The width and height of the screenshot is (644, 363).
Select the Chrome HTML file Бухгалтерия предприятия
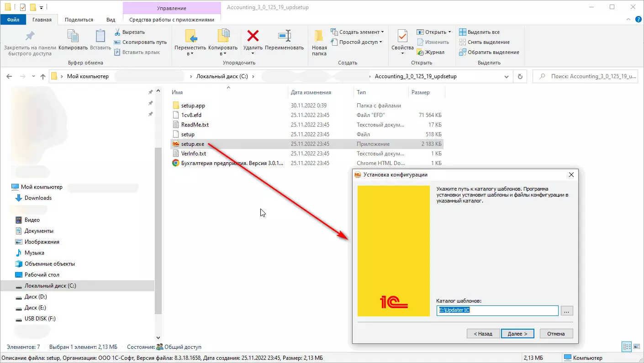pyautogui.click(x=306, y=163)
